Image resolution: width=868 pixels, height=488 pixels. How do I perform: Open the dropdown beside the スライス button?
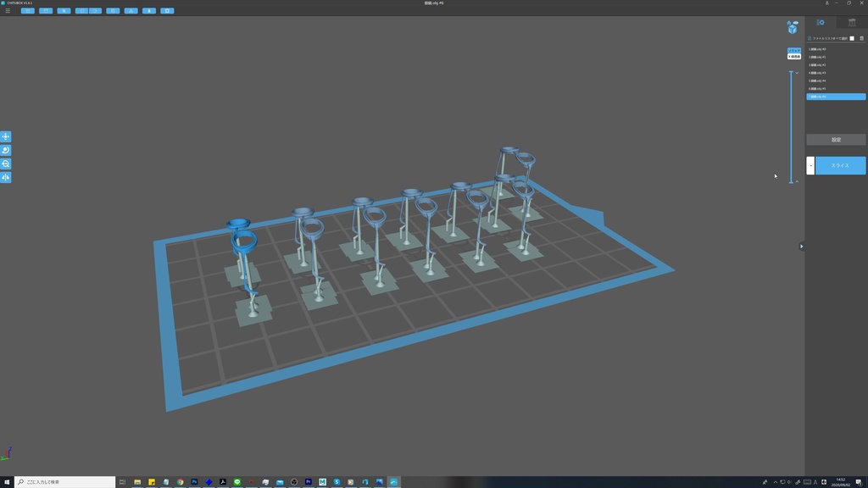(x=810, y=165)
